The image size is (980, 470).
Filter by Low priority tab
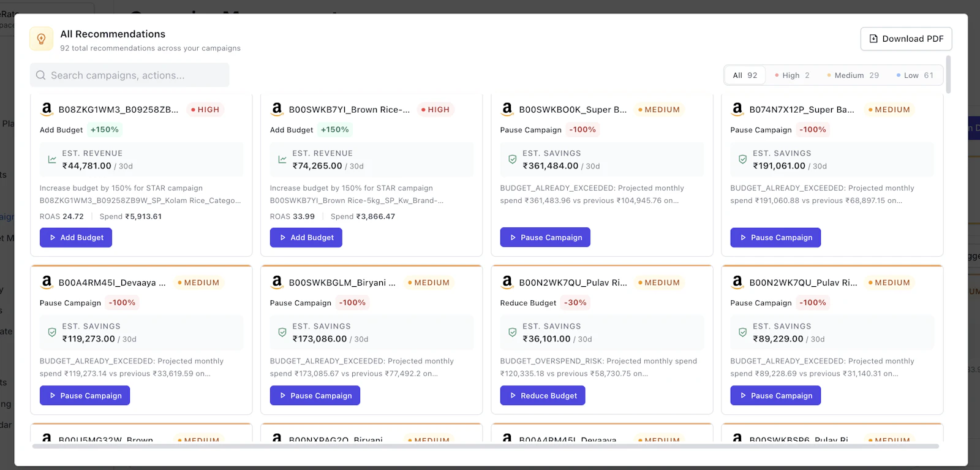click(915, 75)
